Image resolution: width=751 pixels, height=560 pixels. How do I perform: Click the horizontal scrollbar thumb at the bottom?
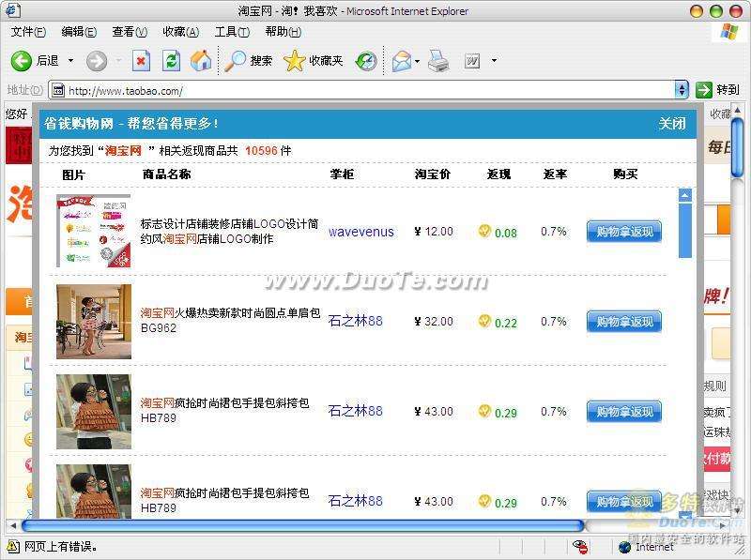point(302,525)
